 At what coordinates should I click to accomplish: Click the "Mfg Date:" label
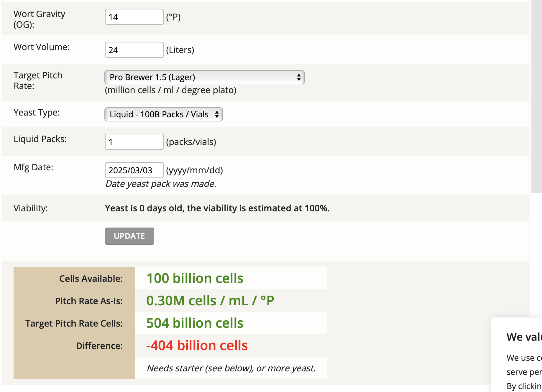[33, 167]
